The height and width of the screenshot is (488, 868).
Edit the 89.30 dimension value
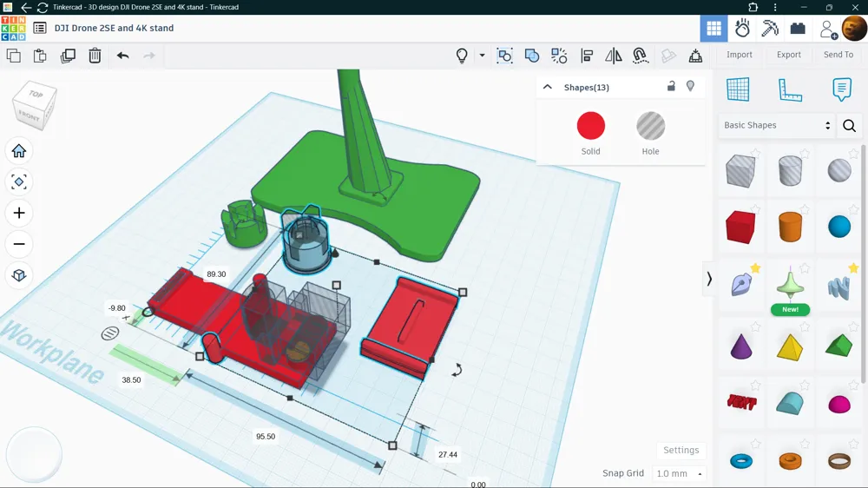tap(216, 274)
